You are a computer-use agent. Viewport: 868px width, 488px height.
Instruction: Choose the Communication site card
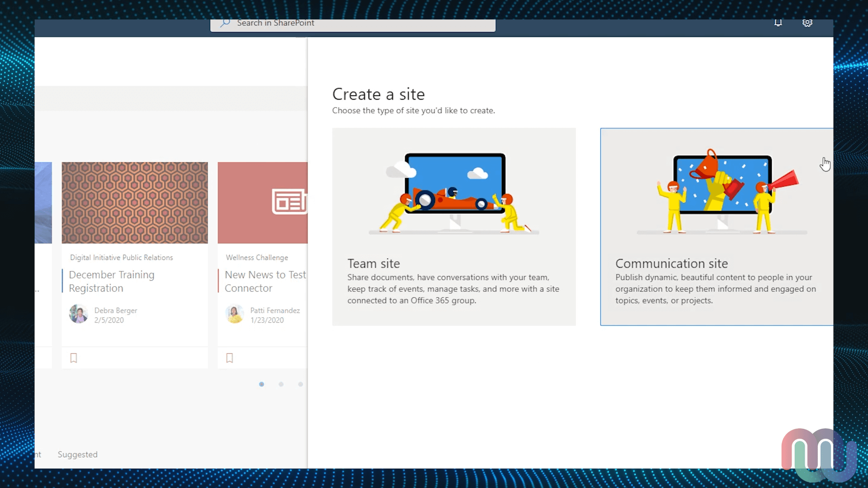tap(717, 226)
